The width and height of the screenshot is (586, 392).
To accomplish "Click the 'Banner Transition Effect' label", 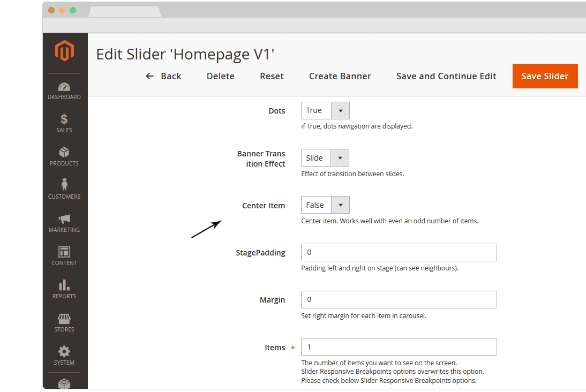I will pyautogui.click(x=261, y=159).
